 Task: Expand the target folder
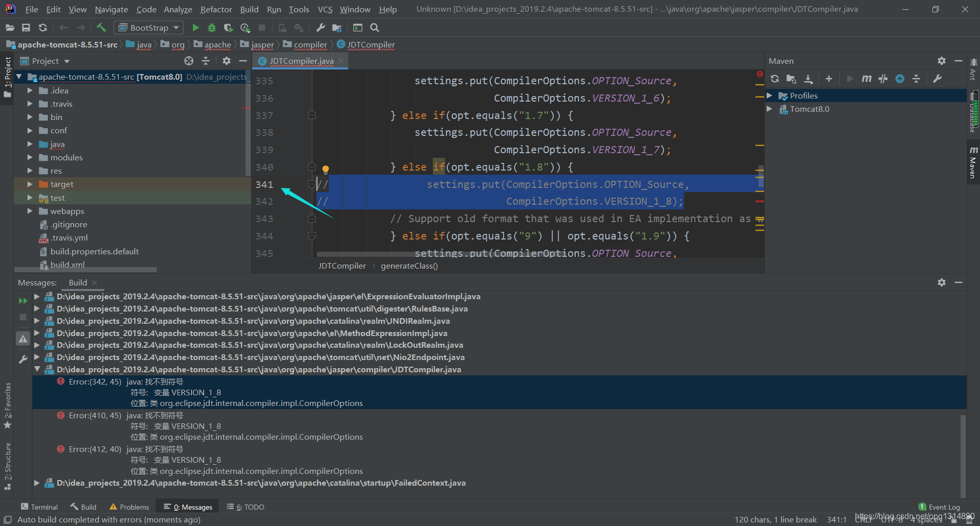point(30,184)
